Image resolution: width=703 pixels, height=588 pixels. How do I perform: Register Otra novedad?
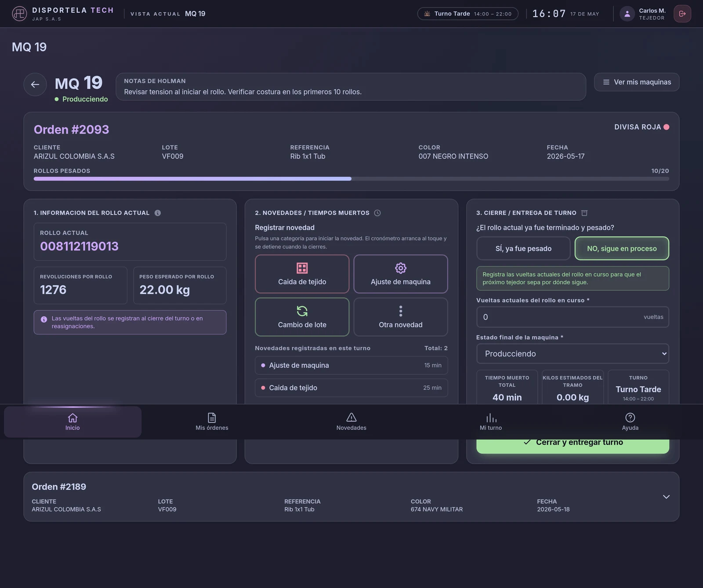401,317
